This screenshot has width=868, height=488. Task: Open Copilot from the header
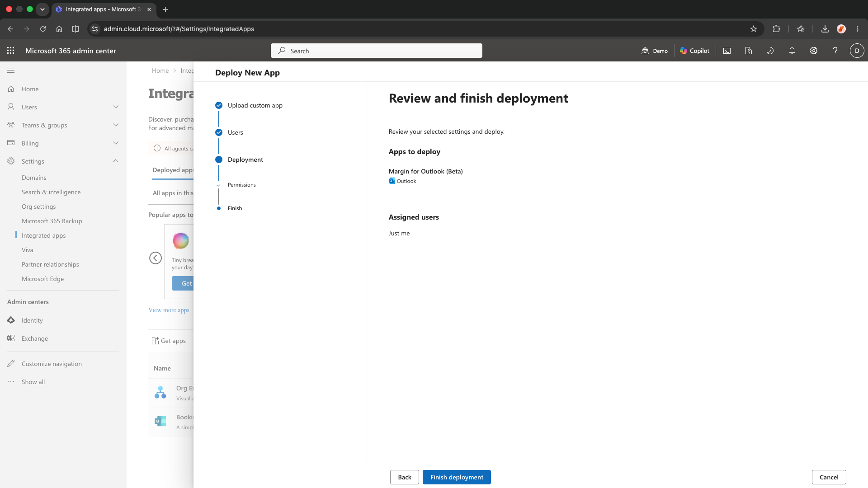tap(694, 51)
